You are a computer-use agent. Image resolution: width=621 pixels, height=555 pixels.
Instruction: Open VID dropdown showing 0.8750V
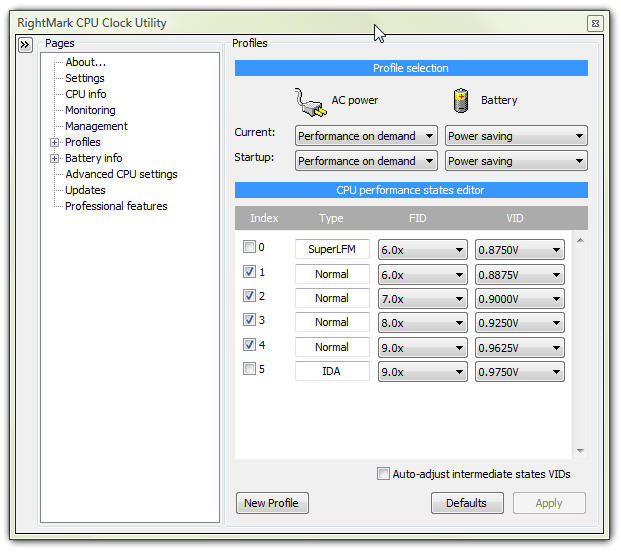(520, 250)
